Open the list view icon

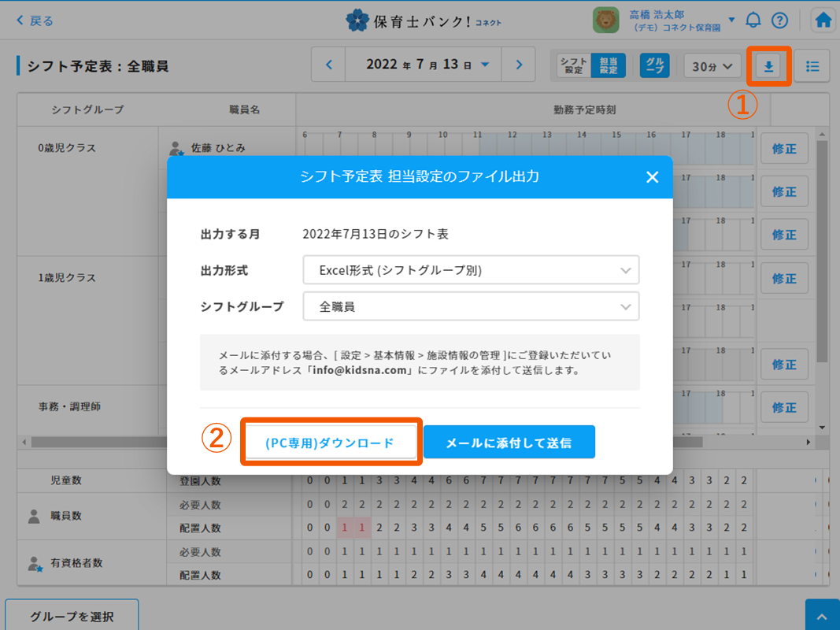click(812, 67)
